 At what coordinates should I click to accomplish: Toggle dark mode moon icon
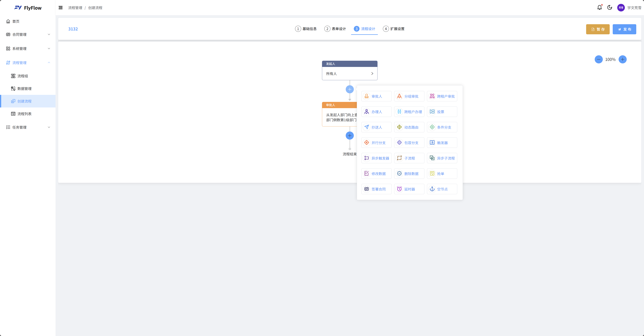pos(610,8)
